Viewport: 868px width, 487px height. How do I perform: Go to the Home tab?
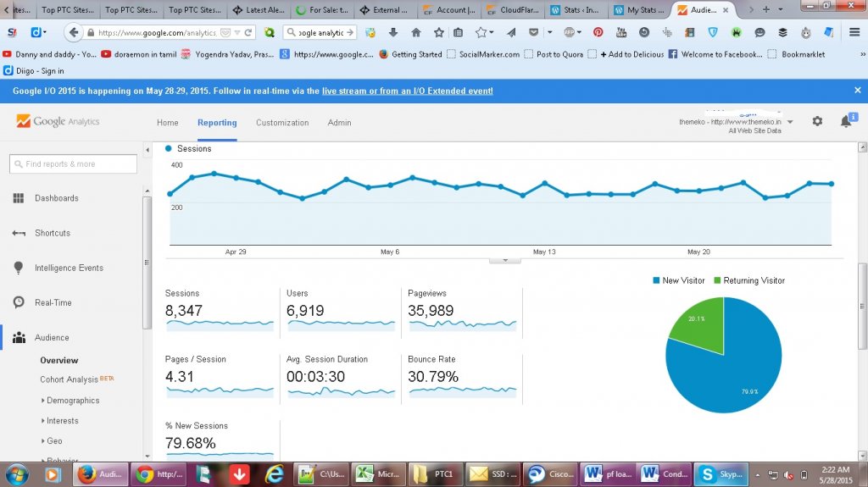tap(167, 122)
